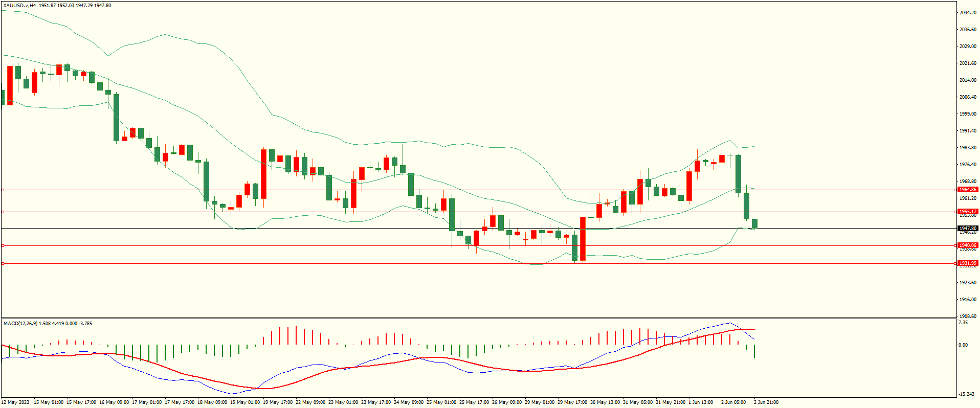The width and height of the screenshot is (980, 408).
Task: Click the 29 May 01:00 time label
Action: (x=540, y=402)
